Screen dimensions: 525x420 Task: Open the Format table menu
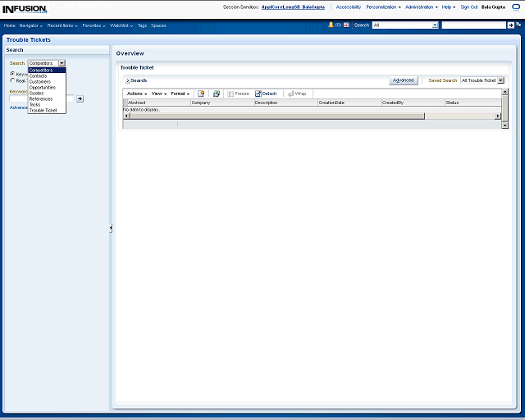180,94
